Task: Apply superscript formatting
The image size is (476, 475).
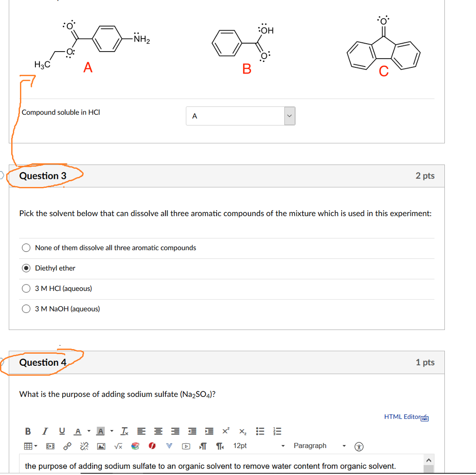Action: pyautogui.click(x=225, y=431)
